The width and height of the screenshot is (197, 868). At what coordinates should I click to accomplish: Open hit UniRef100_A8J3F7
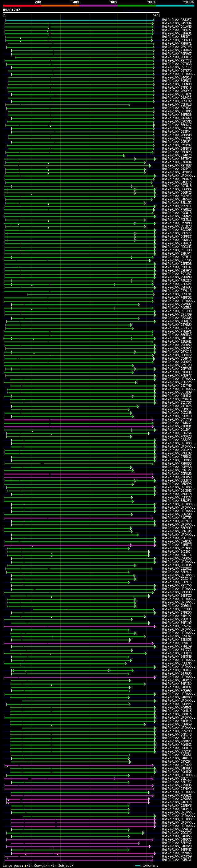176,20
